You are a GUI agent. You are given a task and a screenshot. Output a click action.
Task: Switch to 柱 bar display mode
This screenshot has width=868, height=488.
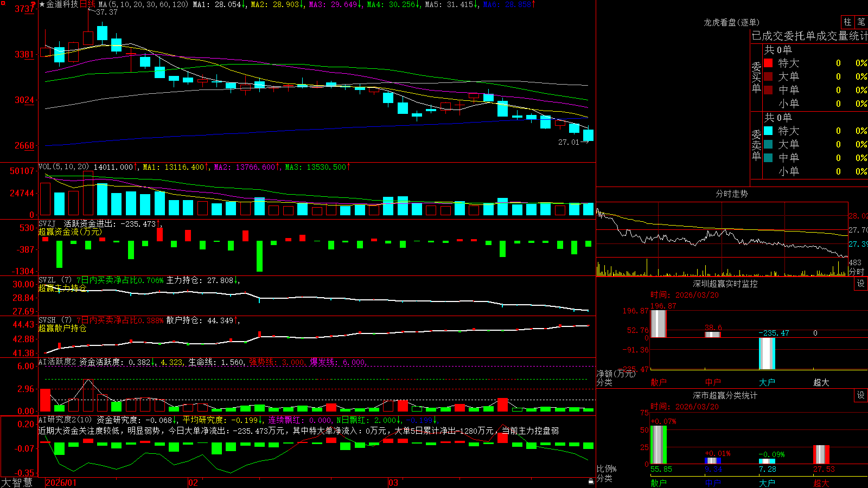(x=847, y=22)
